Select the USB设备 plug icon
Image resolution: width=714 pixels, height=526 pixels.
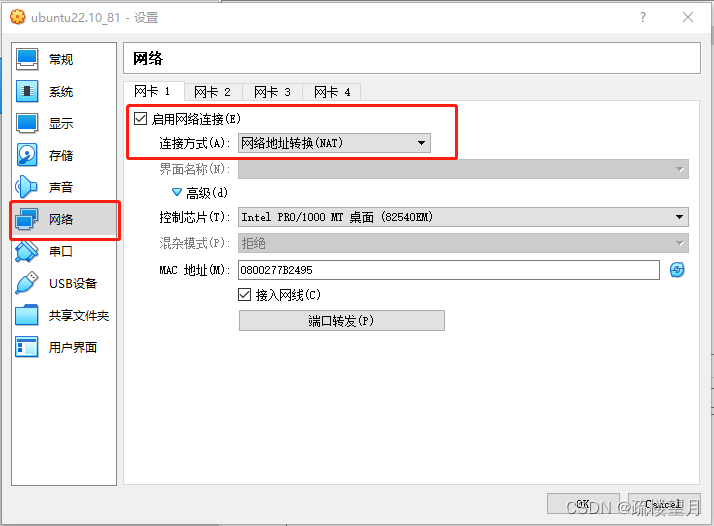[26, 283]
